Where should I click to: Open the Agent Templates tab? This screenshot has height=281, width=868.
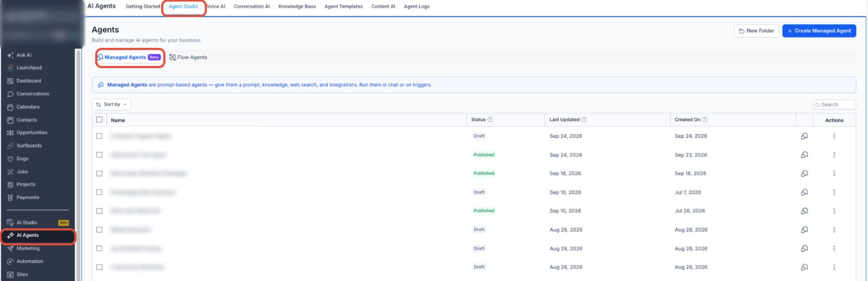point(343,7)
